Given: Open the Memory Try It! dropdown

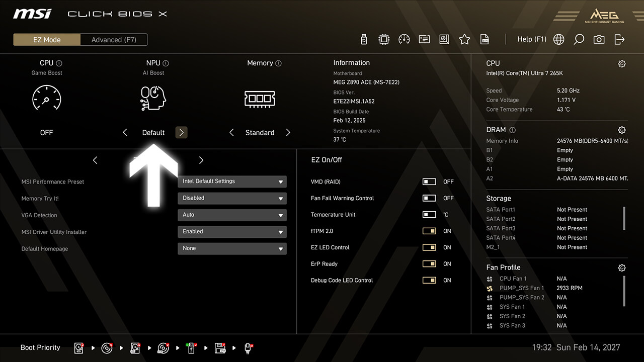Looking at the screenshot, I should [232, 198].
